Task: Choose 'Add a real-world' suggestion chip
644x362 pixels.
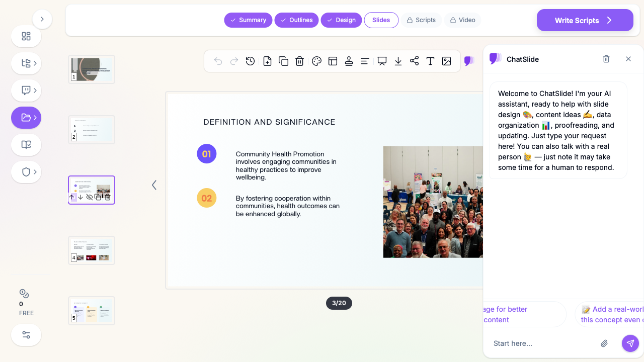Action: [x=609, y=314]
